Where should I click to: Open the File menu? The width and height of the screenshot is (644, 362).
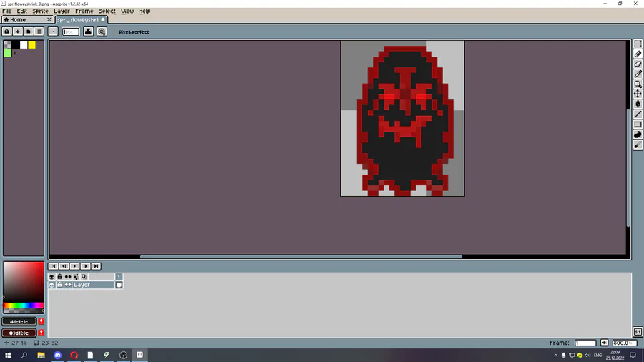(x=7, y=11)
